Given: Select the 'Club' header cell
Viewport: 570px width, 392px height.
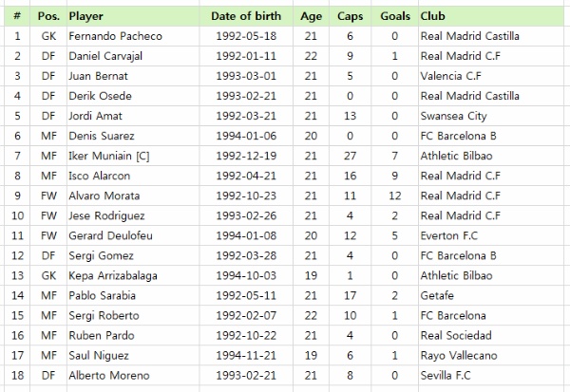Looking at the screenshot, I should click(432, 16).
